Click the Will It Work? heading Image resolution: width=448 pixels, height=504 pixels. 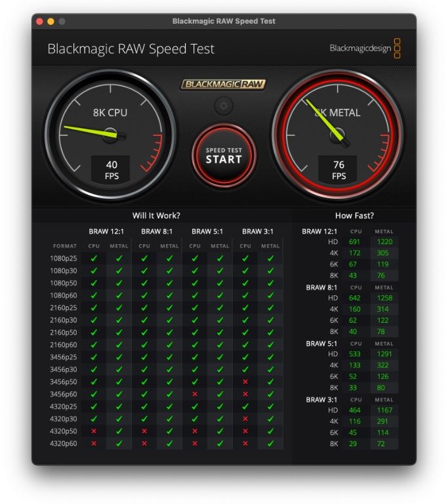click(156, 216)
